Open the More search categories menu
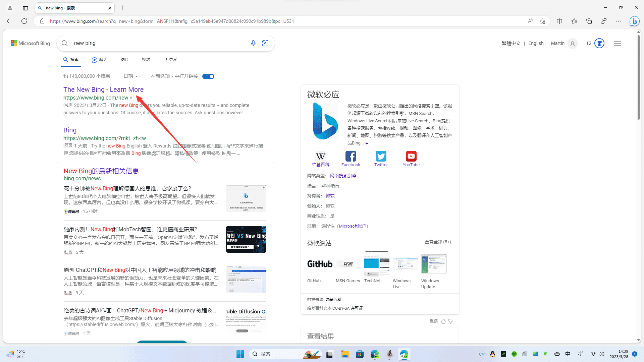This screenshot has height=362, width=644. tap(171, 60)
